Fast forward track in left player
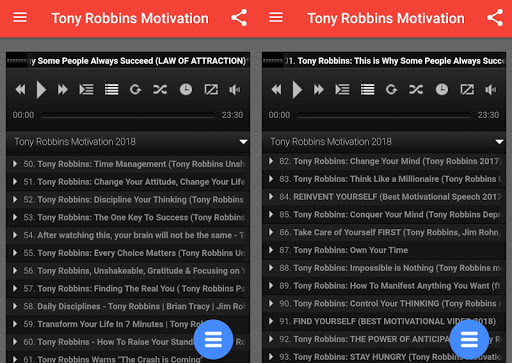 tap(62, 89)
